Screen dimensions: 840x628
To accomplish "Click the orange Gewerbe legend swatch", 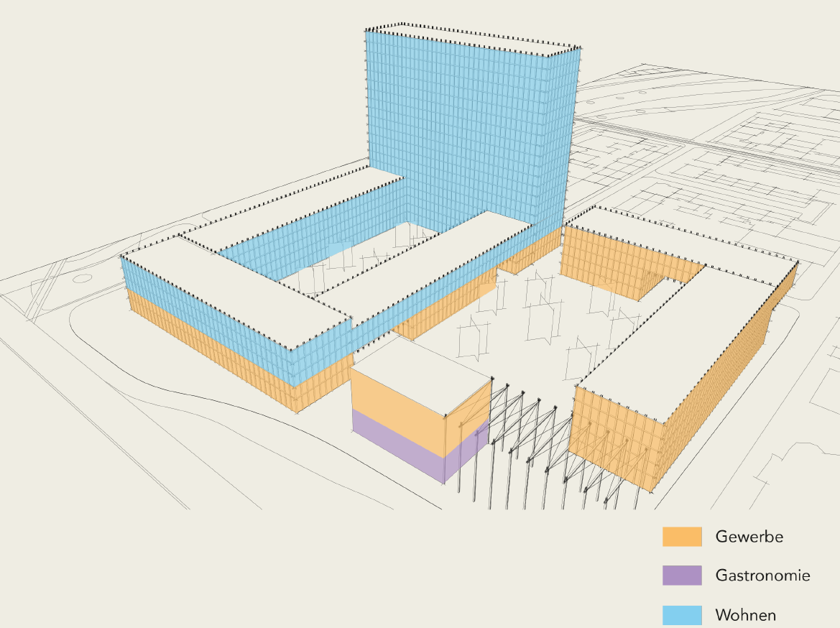I will point(682,537).
